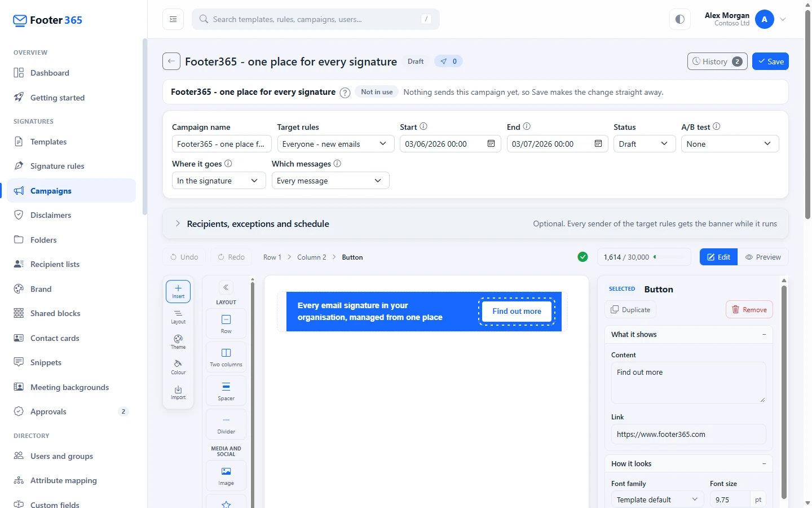Image resolution: width=812 pixels, height=508 pixels.
Task: Save the campaign
Action: 770,62
